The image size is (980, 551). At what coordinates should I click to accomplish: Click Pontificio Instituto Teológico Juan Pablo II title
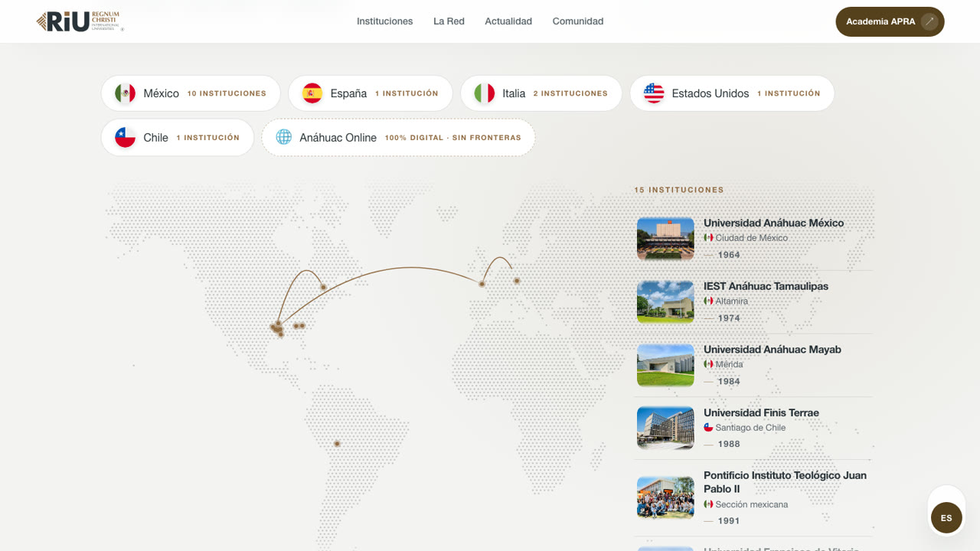pyautogui.click(x=785, y=482)
